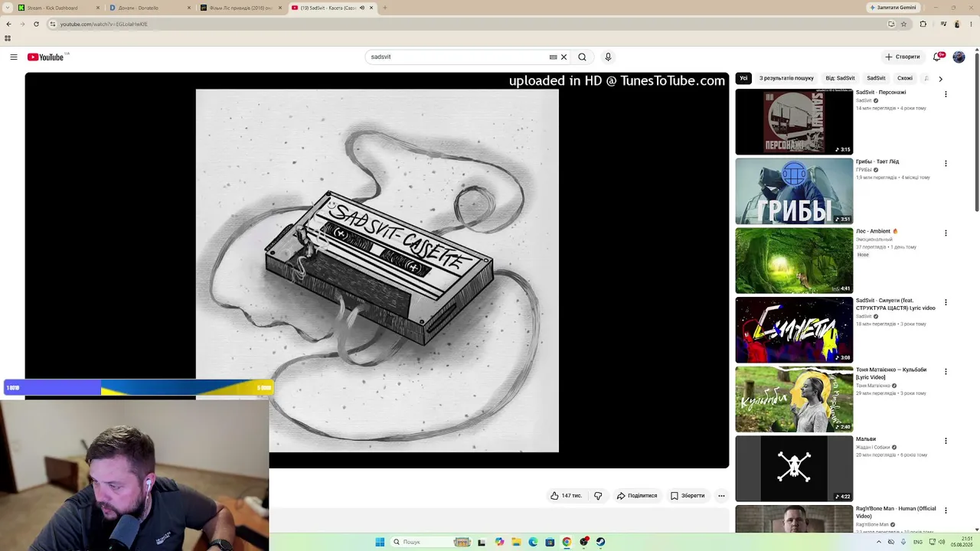
Task: Open options for Лес - Ambient video
Action: point(946,233)
